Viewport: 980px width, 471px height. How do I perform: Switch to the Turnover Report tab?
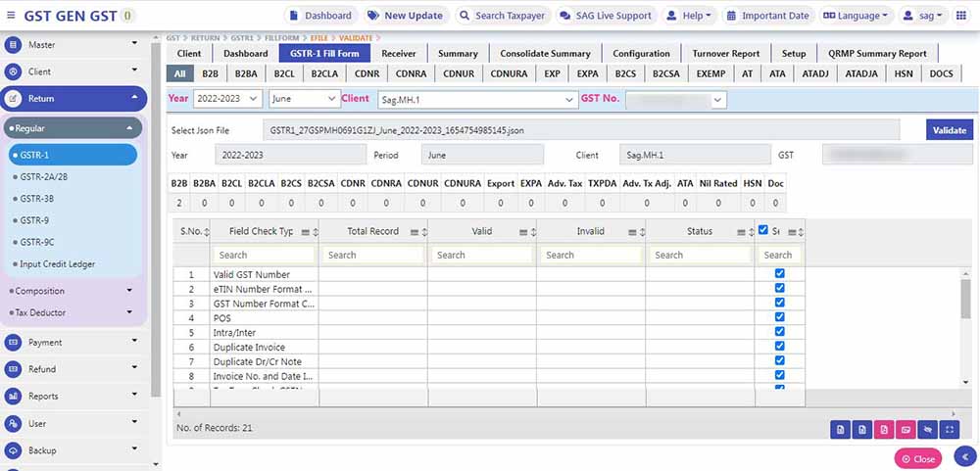[725, 53]
